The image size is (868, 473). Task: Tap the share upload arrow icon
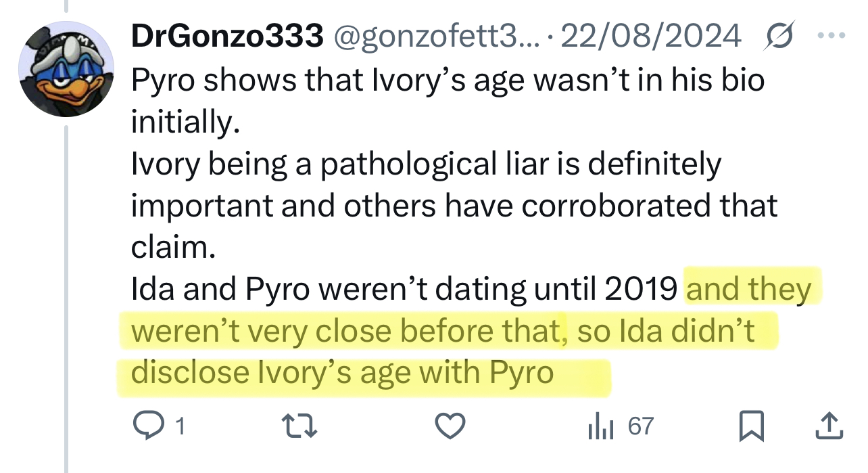829,426
